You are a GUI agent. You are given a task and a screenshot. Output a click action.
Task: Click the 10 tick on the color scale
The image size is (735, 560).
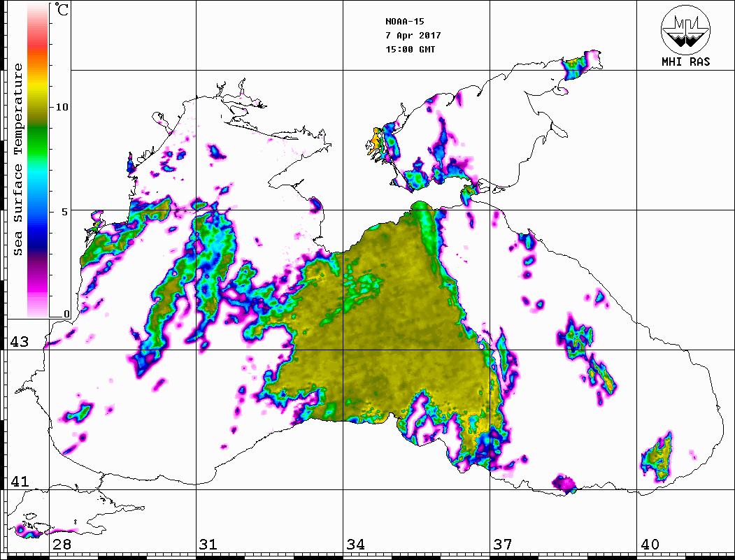tap(62, 107)
